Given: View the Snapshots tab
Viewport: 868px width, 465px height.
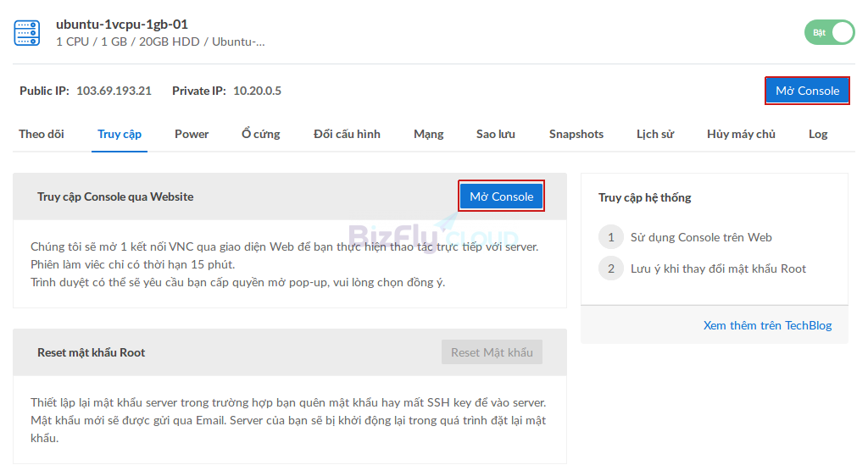Looking at the screenshot, I should (576, 134).
